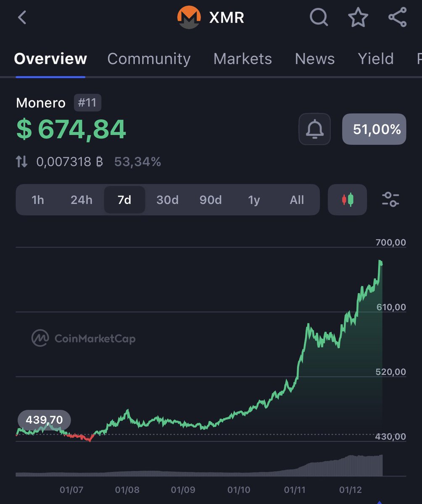Switch to the Community tab
This screenshot has height=504, width=422.
point(149,59)
